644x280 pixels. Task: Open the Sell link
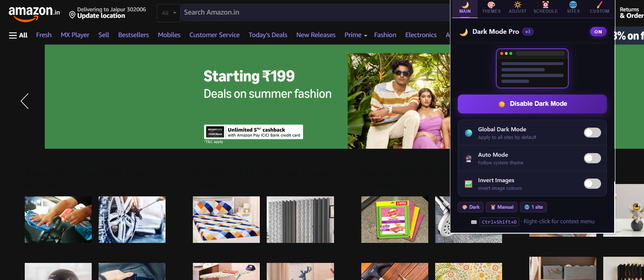(104, 35)
